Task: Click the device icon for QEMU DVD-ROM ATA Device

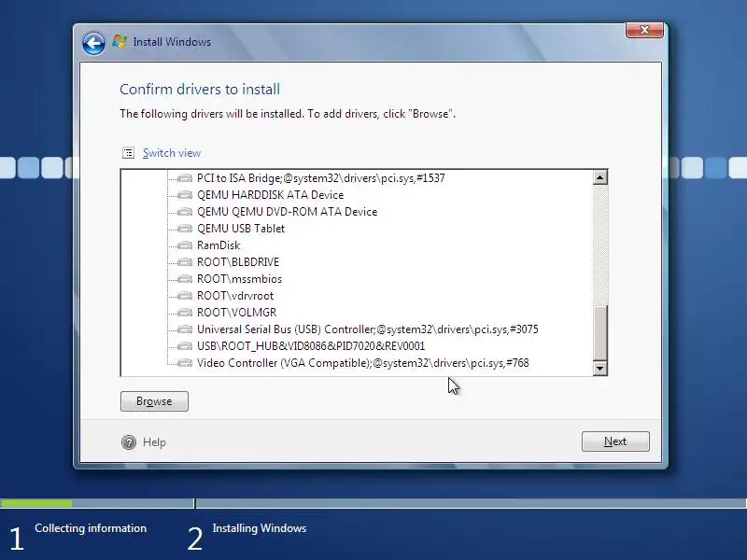Action: pyautogui.click(x=184, y=212)
